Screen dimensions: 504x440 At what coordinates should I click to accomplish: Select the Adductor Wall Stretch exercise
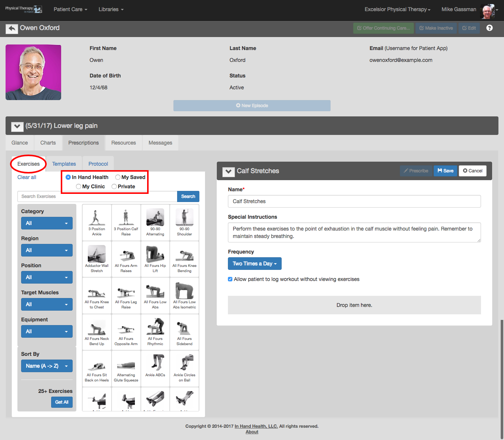(x=97, y=259)
